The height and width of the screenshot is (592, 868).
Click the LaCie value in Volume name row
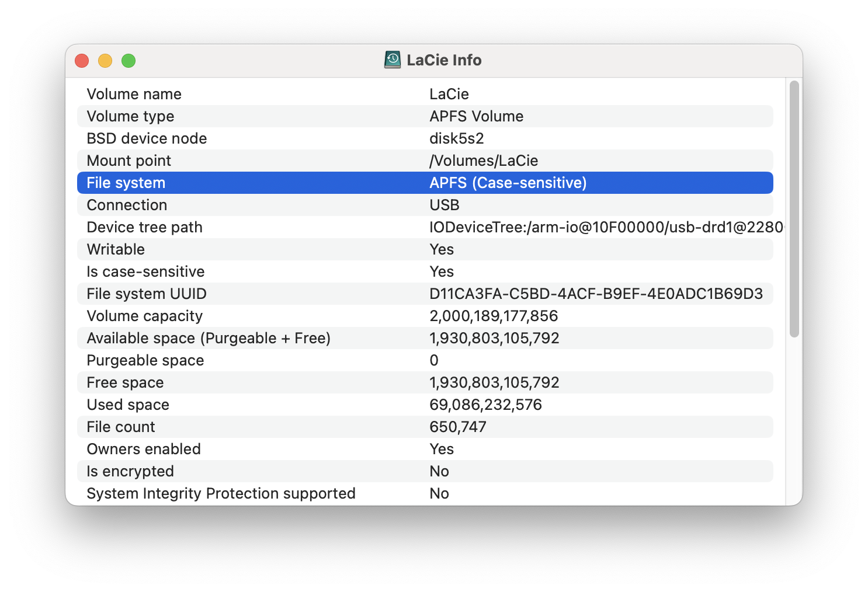coord(449,94)
